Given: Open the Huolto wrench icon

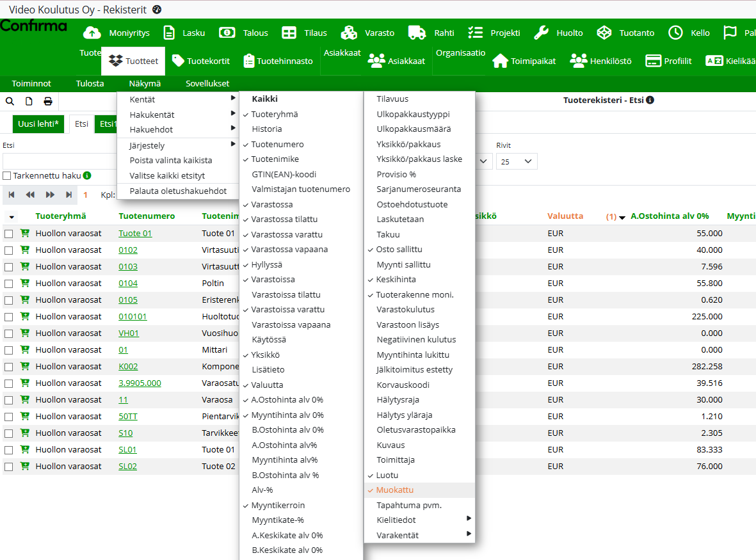Looking at the screenshot, I should [x=542, y=33].
